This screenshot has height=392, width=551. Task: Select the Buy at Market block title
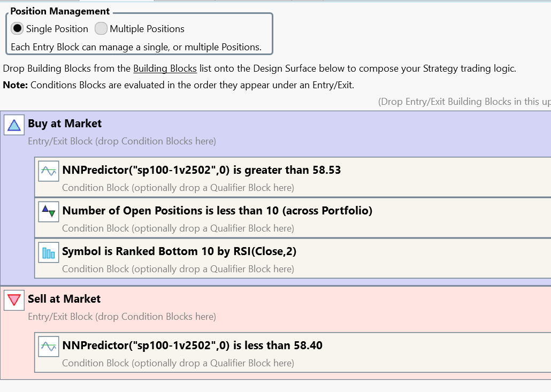[65, 124]
